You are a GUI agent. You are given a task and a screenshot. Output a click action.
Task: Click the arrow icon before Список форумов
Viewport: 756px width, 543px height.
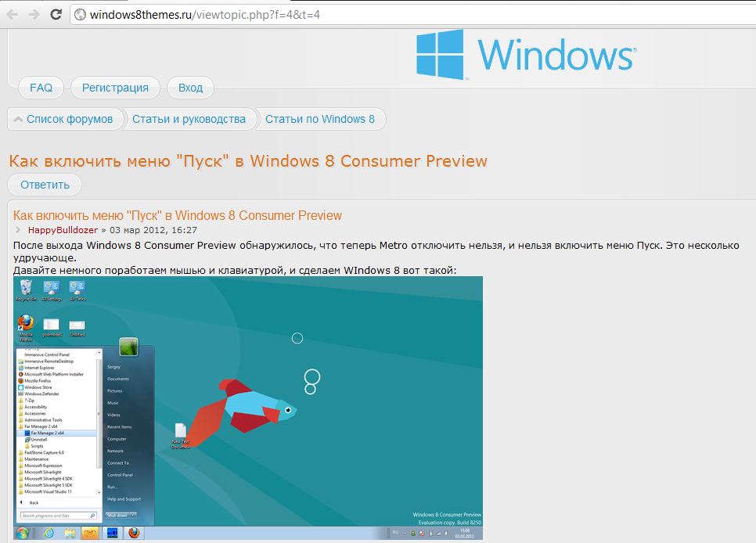18,120
